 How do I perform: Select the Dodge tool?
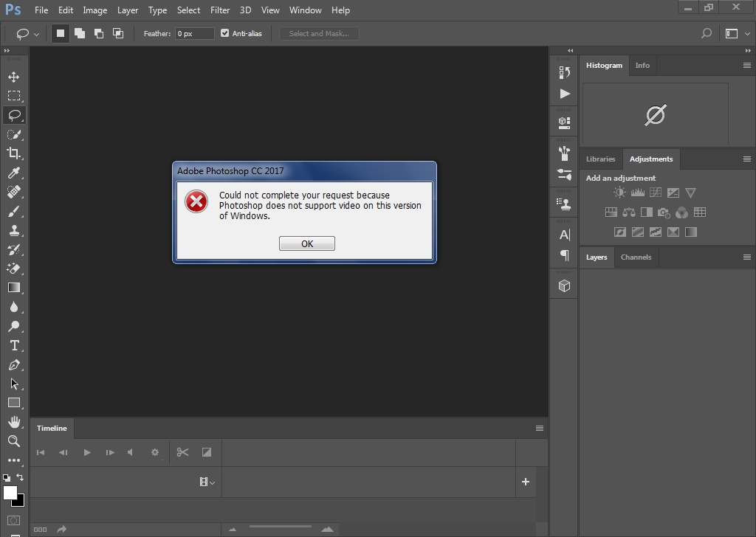[x=13, y=326]
